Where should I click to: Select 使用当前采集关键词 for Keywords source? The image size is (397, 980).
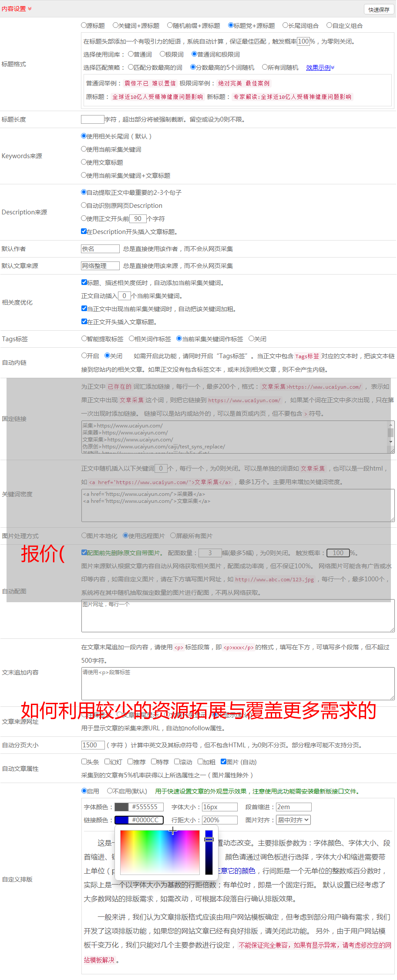(84, 149)
